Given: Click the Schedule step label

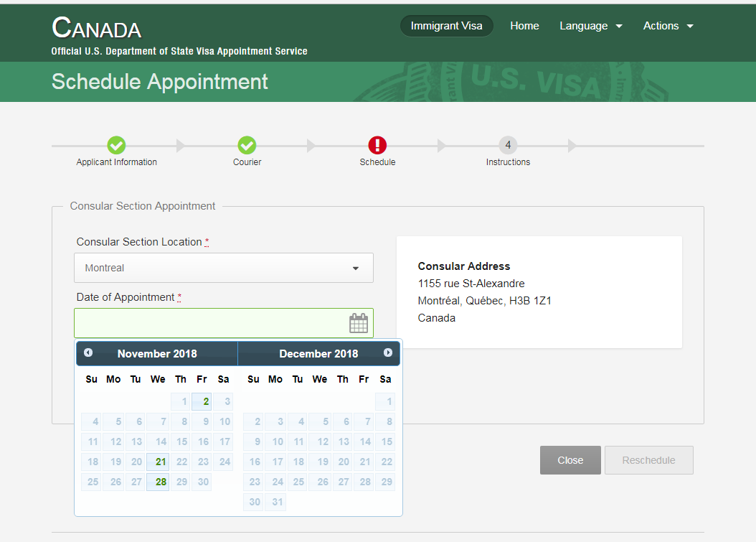Looking at the screenshot, I should click(377, 162).
